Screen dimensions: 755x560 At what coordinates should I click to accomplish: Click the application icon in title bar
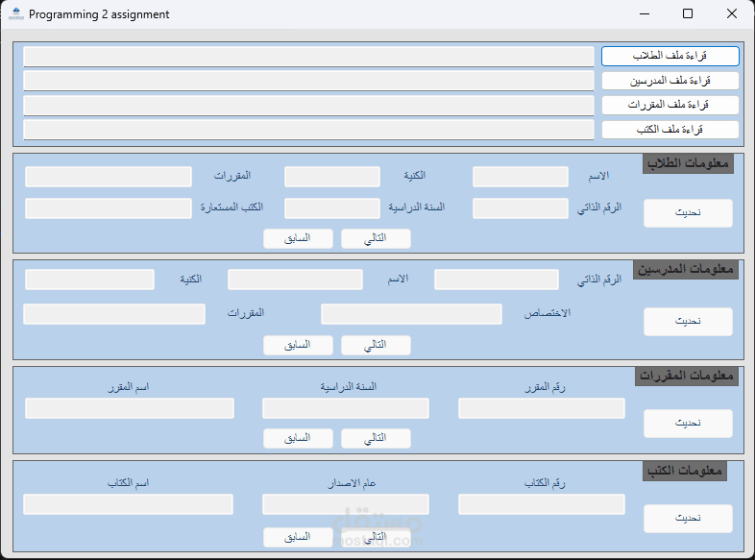pos(16,14)
